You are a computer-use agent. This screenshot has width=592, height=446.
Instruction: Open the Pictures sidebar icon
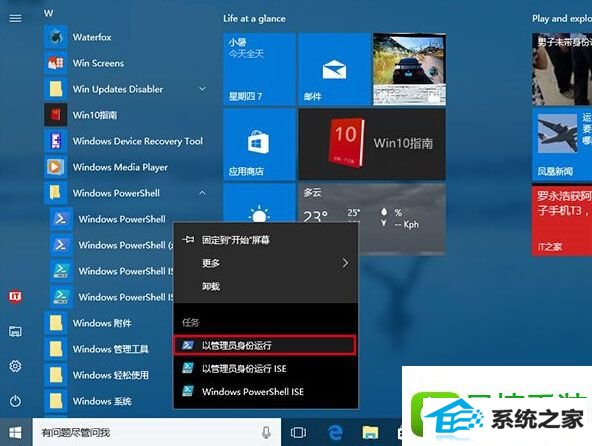click(15, 332)
